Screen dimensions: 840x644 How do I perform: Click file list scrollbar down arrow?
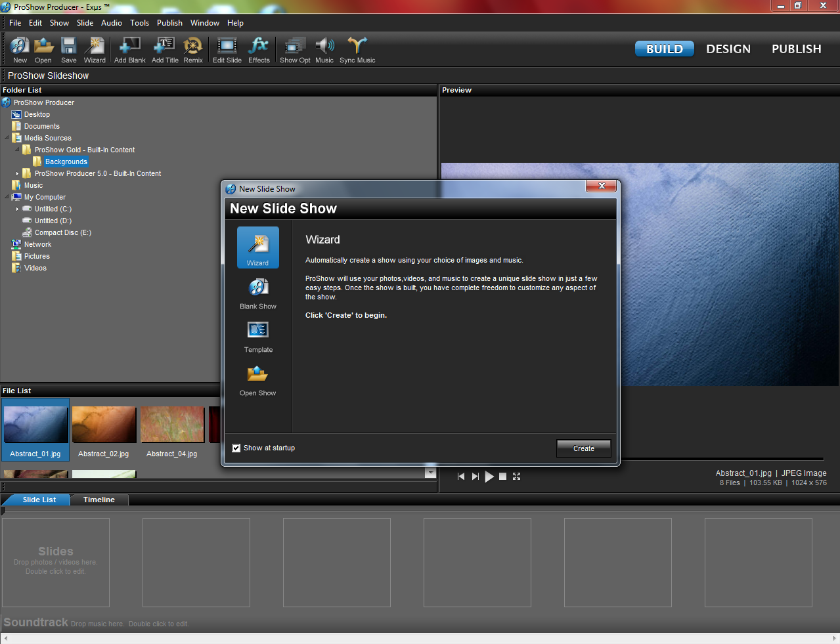(x=431, y=473)
